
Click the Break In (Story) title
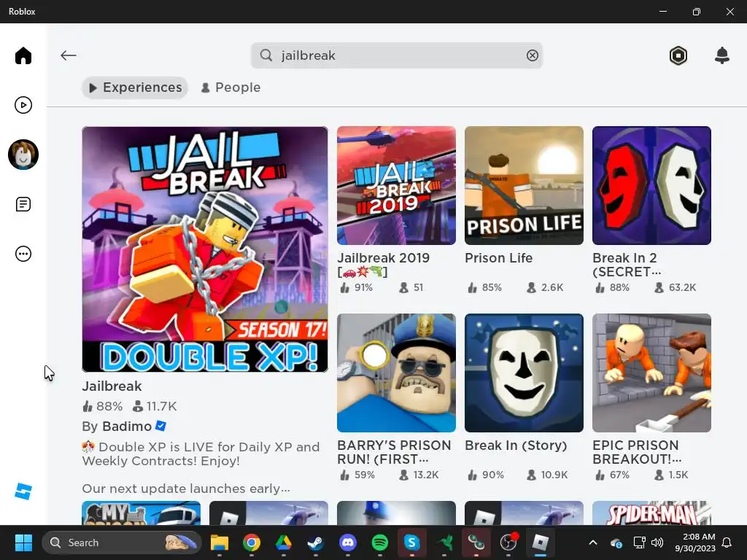[516, 446]
